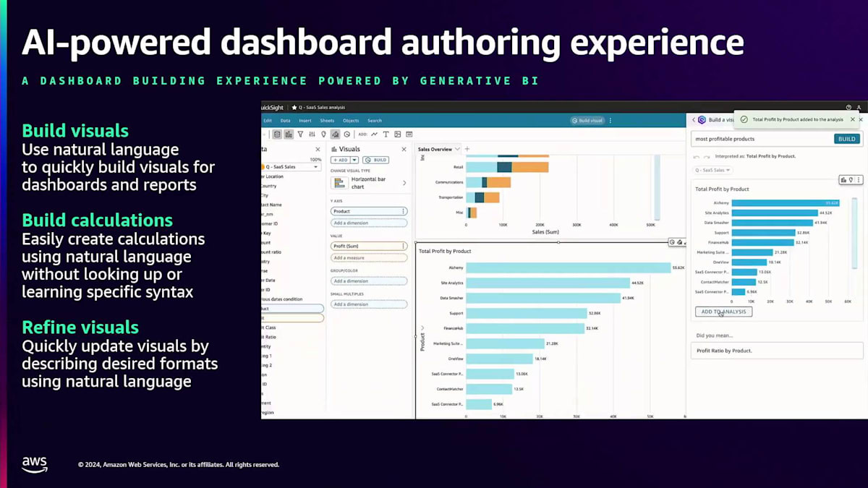Click the Alchemy bar in main chart
The image size is (868, 488).
pyautogui.click(x=568, y=267)
